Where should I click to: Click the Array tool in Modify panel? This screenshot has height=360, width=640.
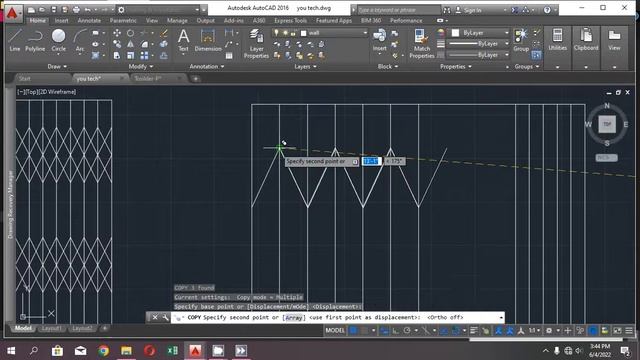144,55
